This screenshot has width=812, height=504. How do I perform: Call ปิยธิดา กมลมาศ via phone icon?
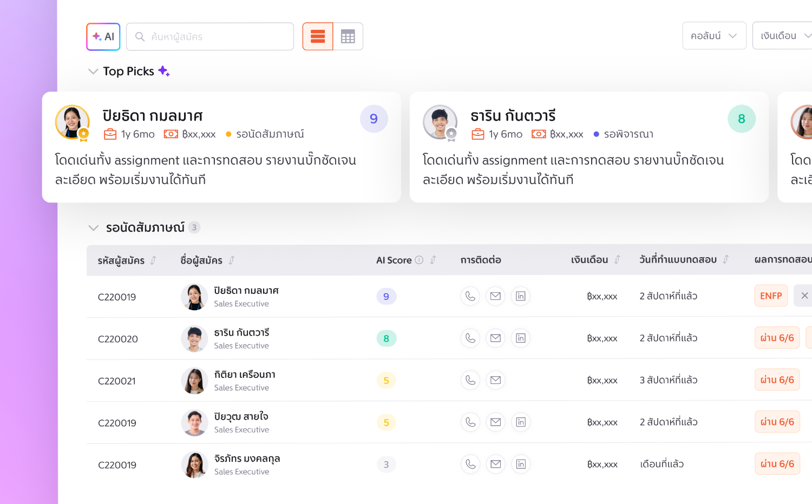(x=470, y=296)
